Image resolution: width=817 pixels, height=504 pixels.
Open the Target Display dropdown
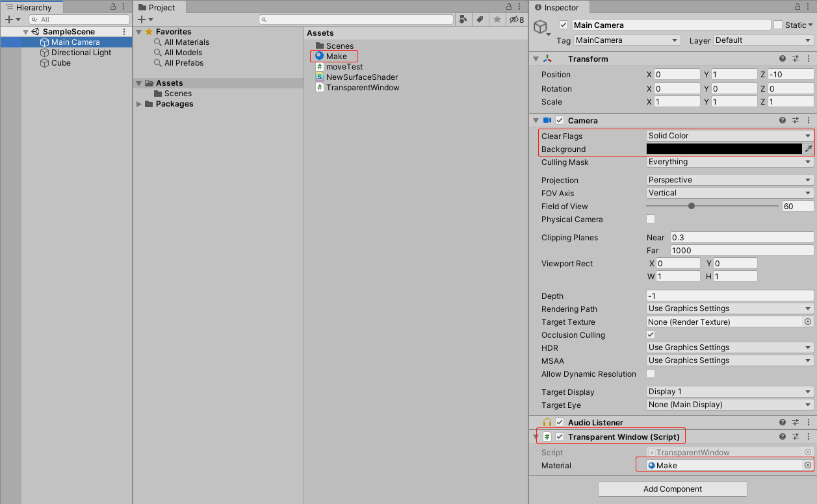click(730, 392)
